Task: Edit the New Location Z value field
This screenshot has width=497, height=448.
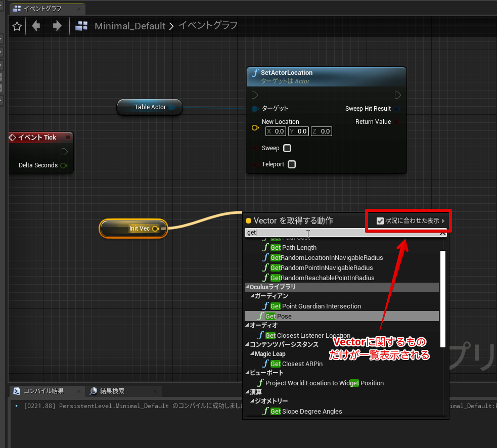Action: [322, 131]
